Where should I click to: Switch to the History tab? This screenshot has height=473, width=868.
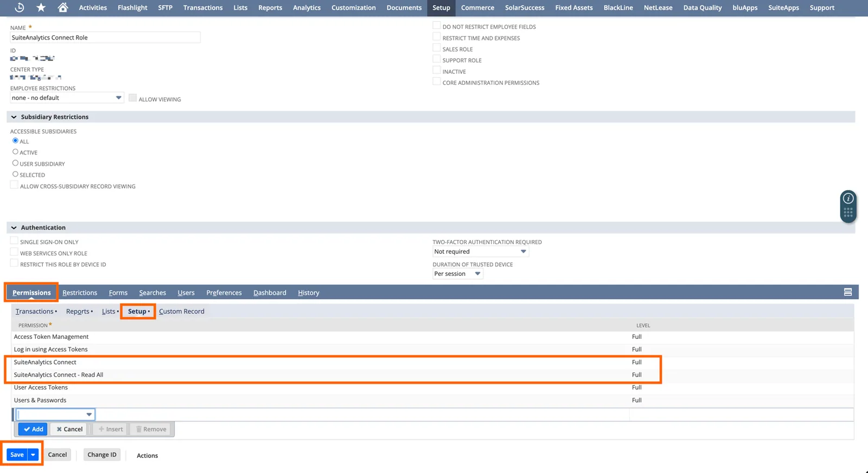309,293
